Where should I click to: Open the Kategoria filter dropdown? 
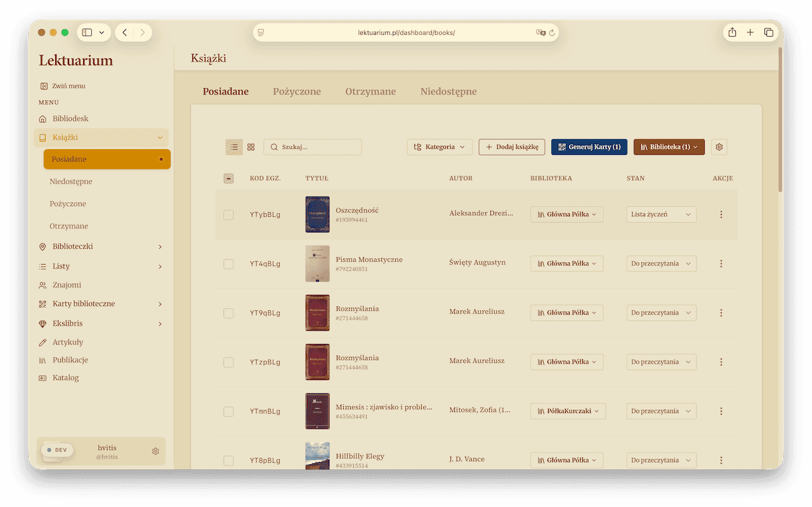click(x=439, y=147)
